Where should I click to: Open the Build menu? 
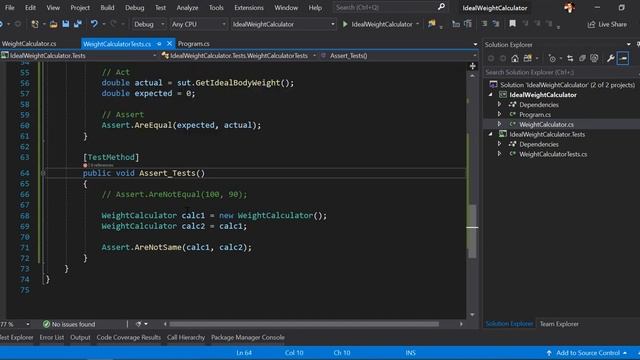(x=107, y=7)
